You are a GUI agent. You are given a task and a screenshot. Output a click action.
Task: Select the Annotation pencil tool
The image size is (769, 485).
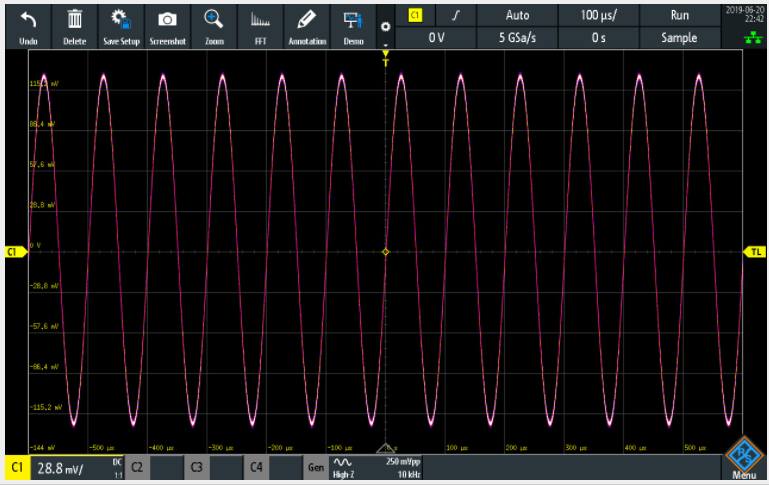pyautogui.click(x=307, y=27)
